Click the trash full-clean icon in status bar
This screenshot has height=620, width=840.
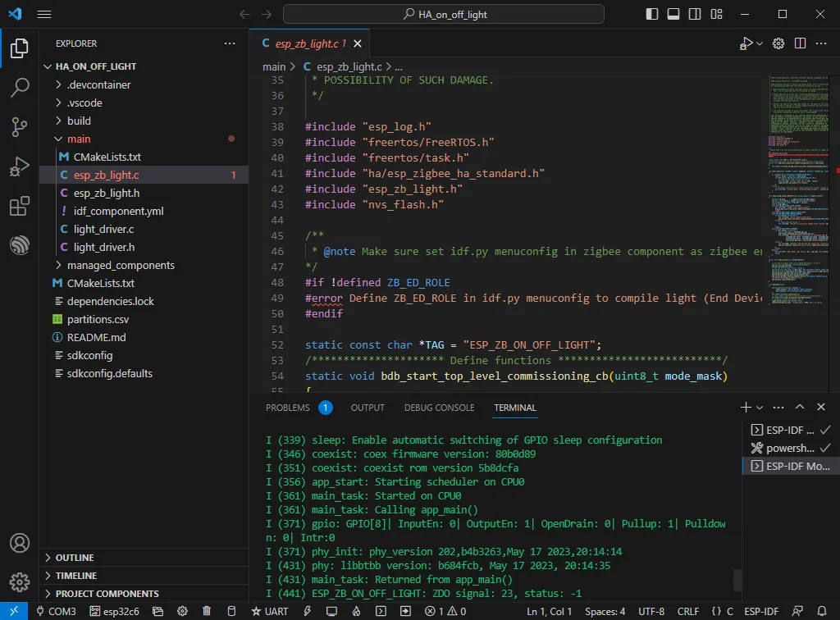pyautogui.click(x=207, y=611)
